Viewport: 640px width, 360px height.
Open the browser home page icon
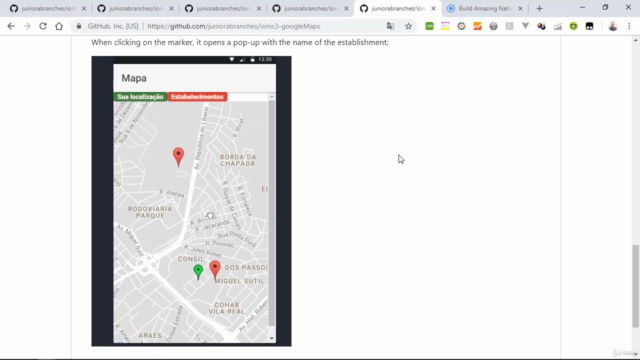pos(59,26)
